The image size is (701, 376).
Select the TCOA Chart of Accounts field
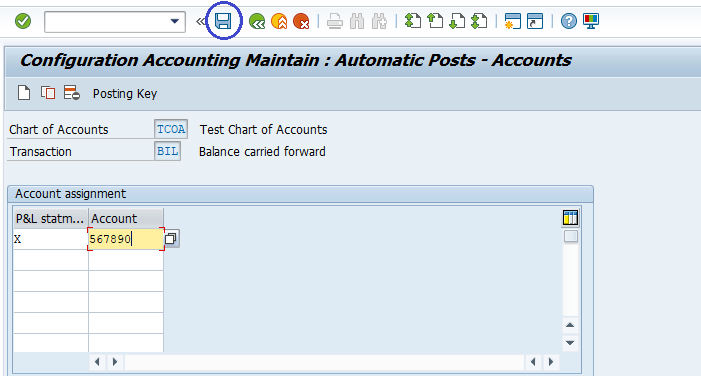point(171,129)
